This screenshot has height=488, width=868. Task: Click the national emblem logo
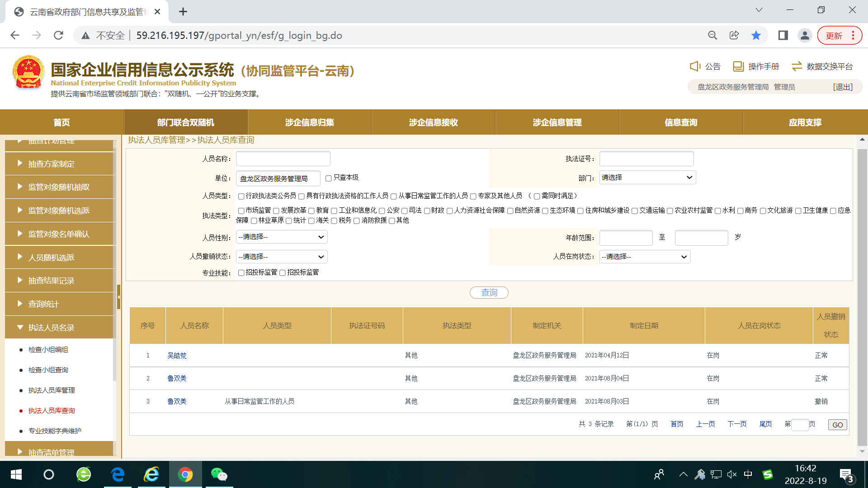[29, 72]
